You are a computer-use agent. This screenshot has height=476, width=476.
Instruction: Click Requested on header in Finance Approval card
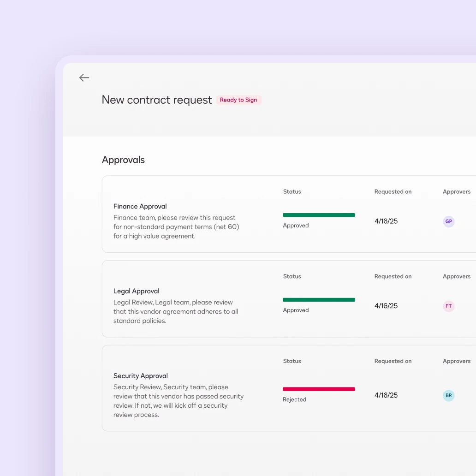pyautogui.click(x=393, y=191)
